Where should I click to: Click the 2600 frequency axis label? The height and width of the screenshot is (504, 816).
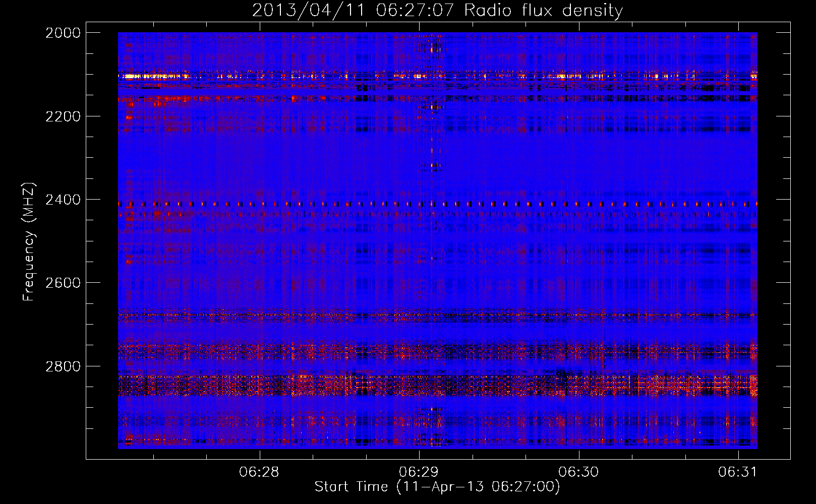pyautogui.click(x=63, y=283)
